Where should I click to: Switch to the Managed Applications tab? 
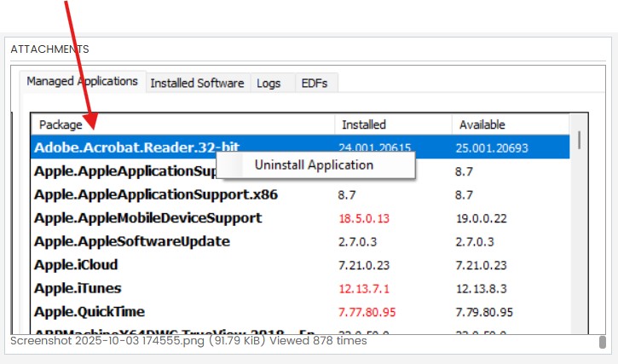[x=82, y=82]
